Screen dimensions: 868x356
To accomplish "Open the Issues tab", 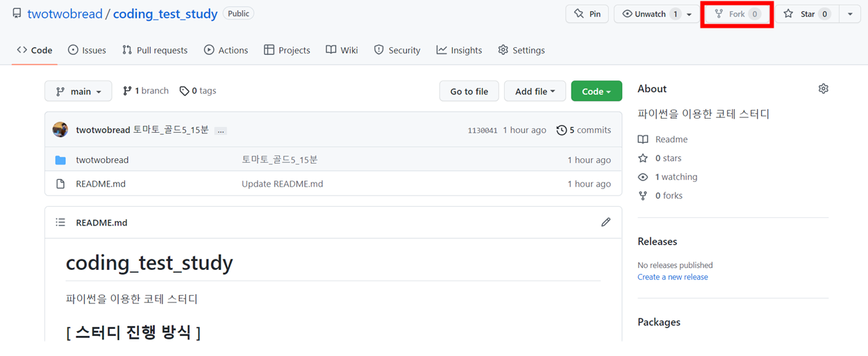I will 87,50.
